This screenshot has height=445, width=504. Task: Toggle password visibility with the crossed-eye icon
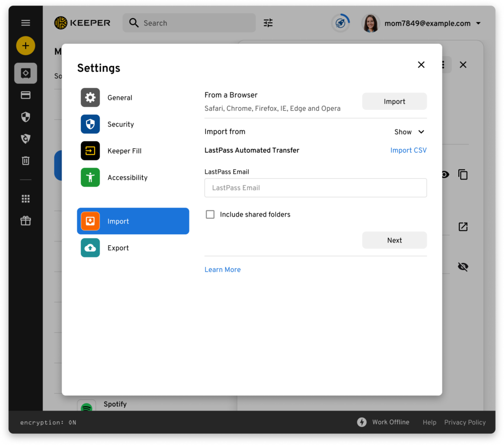coord(463,267)
